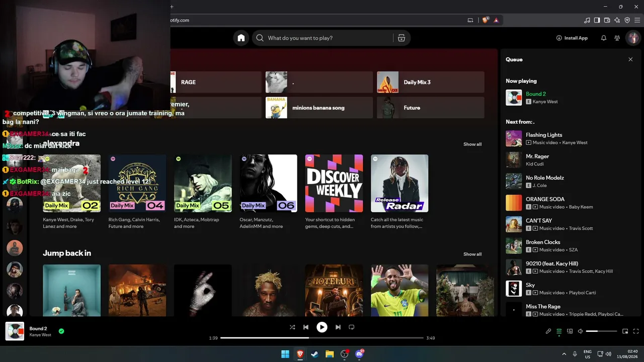644x362 pixels.
Task: Open Brave Shields lion icon in address bar
Action: tap(486, 20)
